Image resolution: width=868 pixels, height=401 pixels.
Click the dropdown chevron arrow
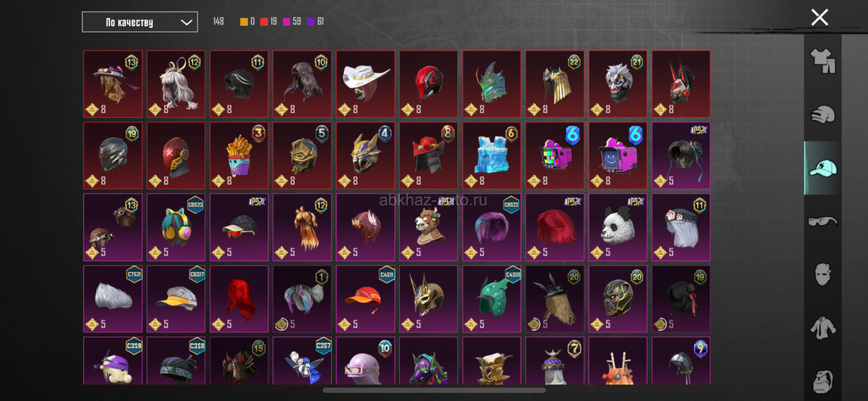point(186,23)
